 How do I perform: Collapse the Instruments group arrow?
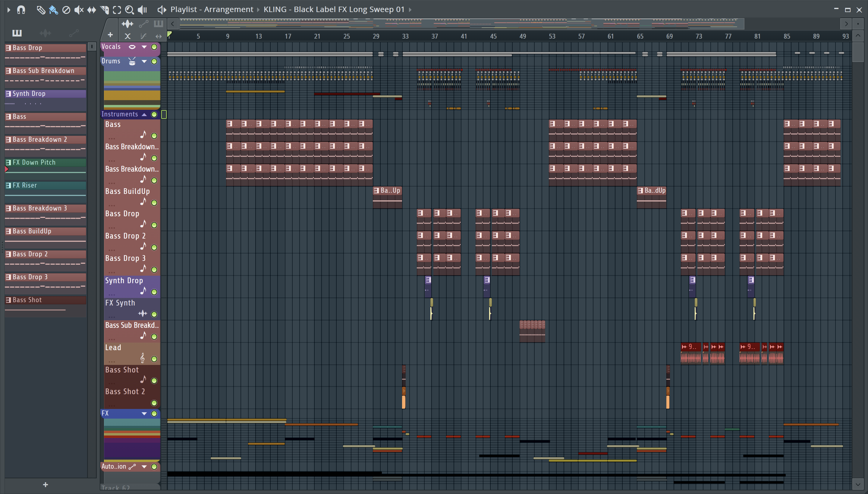[x=144, y=114]
